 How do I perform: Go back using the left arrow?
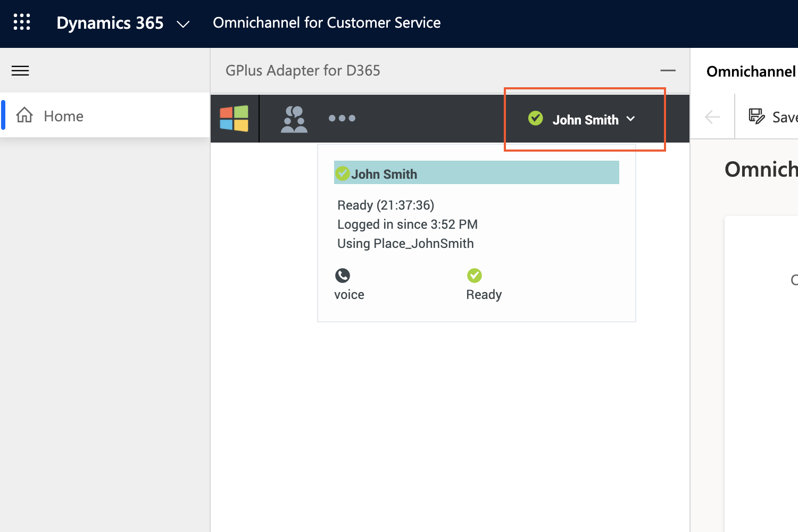point(712,117)
